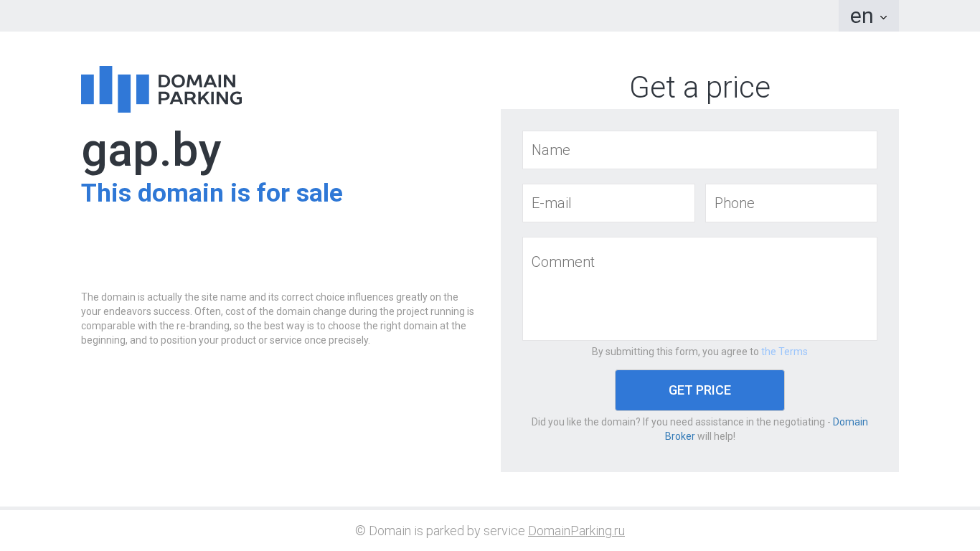This screenshot has width=980, height=551.
Task: Click the blue bars Domain Parking logo icon
Action: [x=115, y=89]
